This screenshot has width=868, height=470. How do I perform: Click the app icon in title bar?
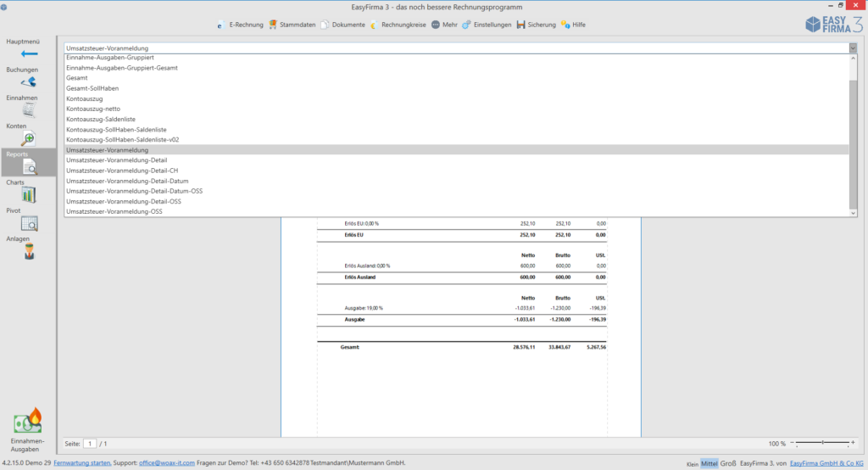4,7
